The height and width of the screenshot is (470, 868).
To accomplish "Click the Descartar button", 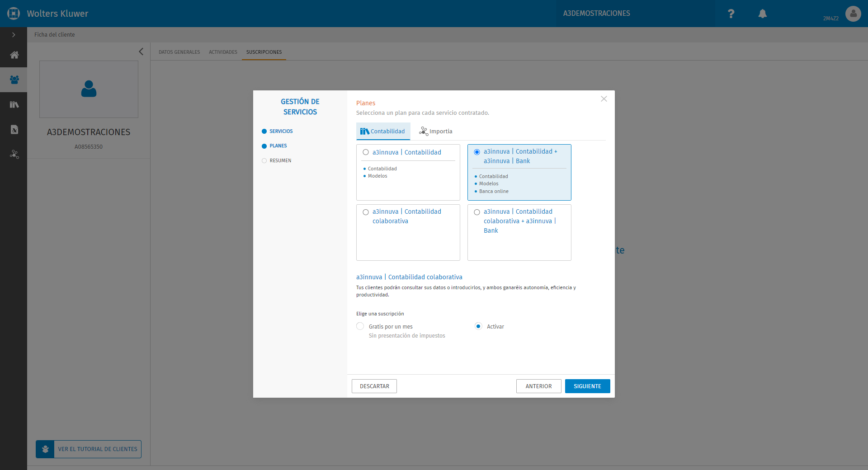I will point(374,386).
